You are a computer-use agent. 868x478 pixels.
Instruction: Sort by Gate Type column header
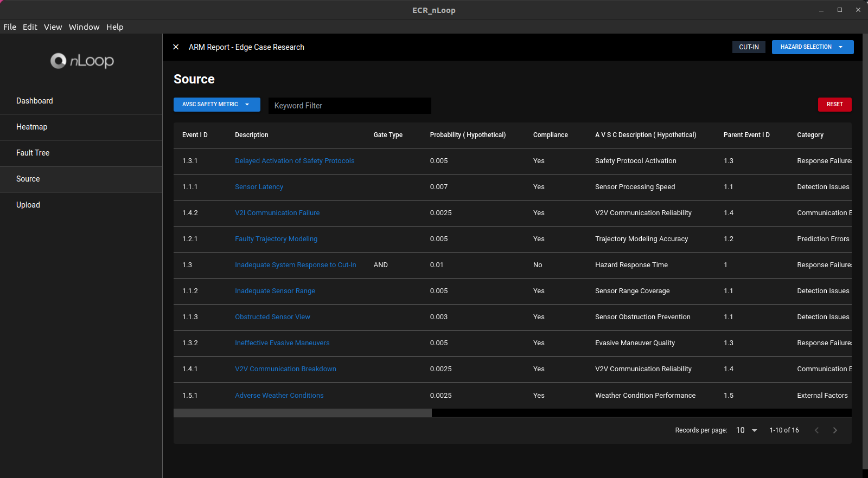pos(388,135)
